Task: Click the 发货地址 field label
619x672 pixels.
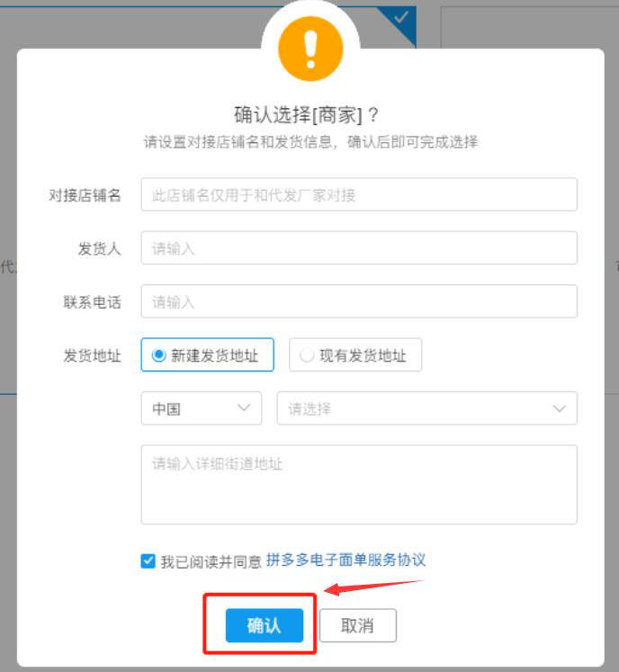Action: coord(92,355)
